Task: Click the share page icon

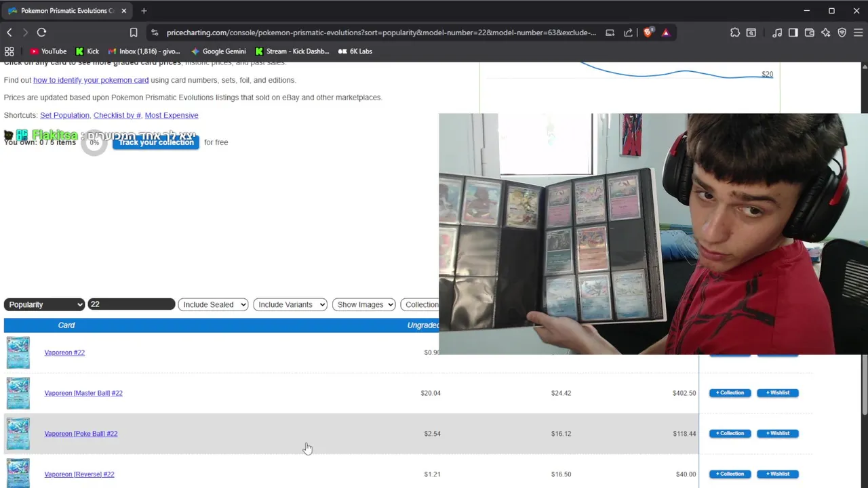Action: click(628, 33)
